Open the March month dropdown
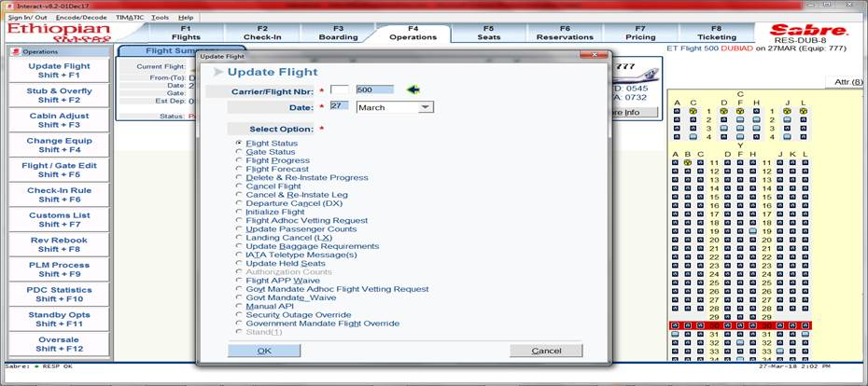This screenshot has height=386, width=868. [x=426, y=107]
